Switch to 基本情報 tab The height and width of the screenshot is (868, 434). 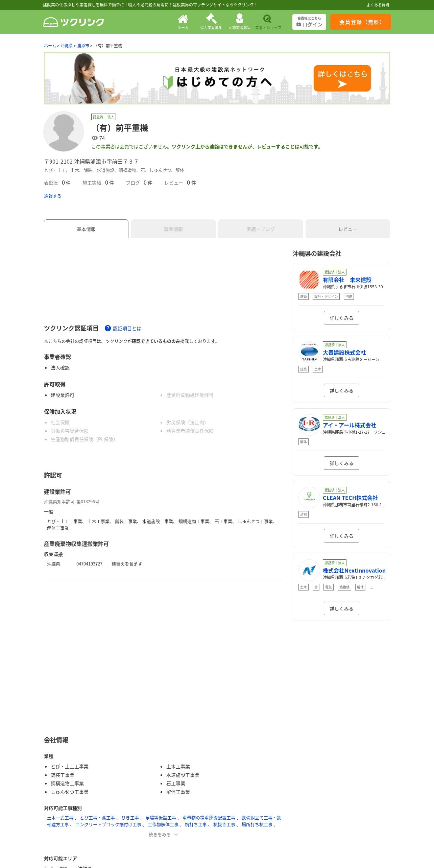click(x=86, y=229)
